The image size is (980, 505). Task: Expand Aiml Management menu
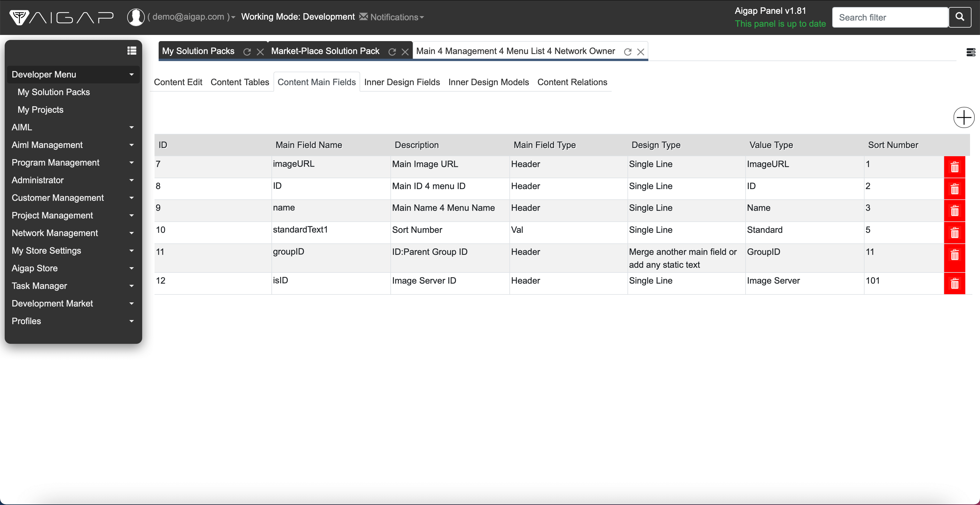coord(73,145)
